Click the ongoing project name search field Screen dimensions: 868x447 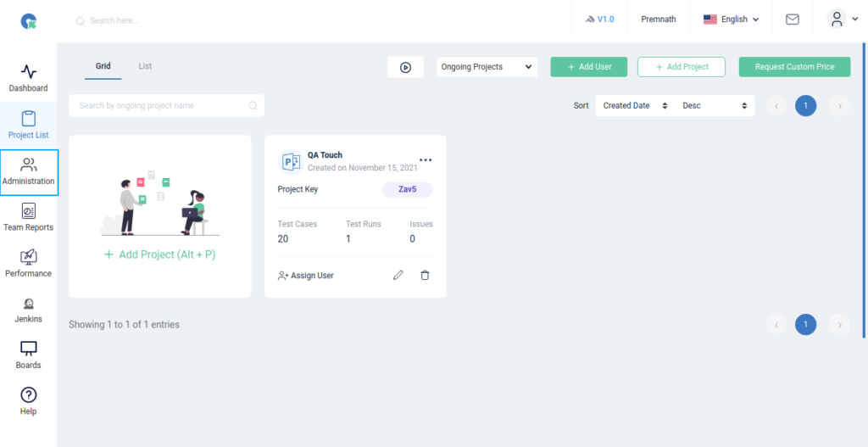tap(161, 106)
